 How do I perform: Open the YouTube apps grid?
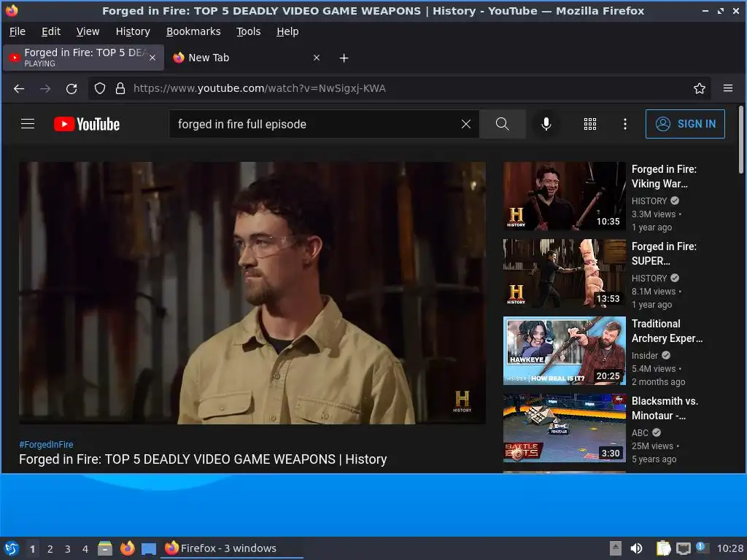click(x=589, y=124)
